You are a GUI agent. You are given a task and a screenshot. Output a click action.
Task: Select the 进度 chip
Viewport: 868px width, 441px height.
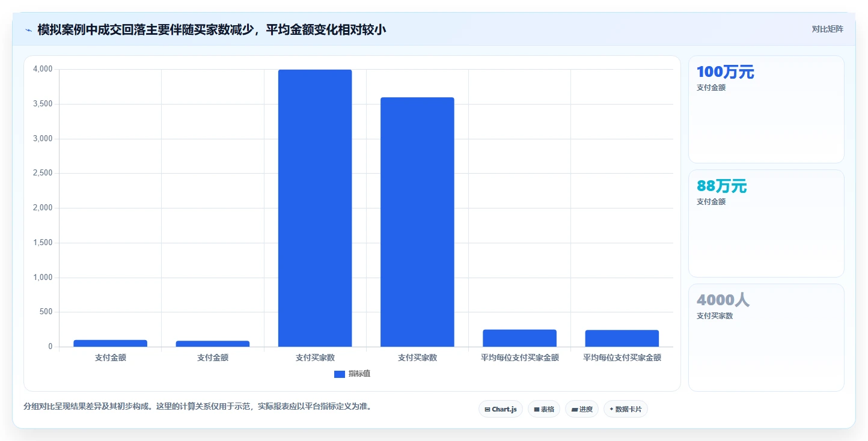(x=582, y=409)
